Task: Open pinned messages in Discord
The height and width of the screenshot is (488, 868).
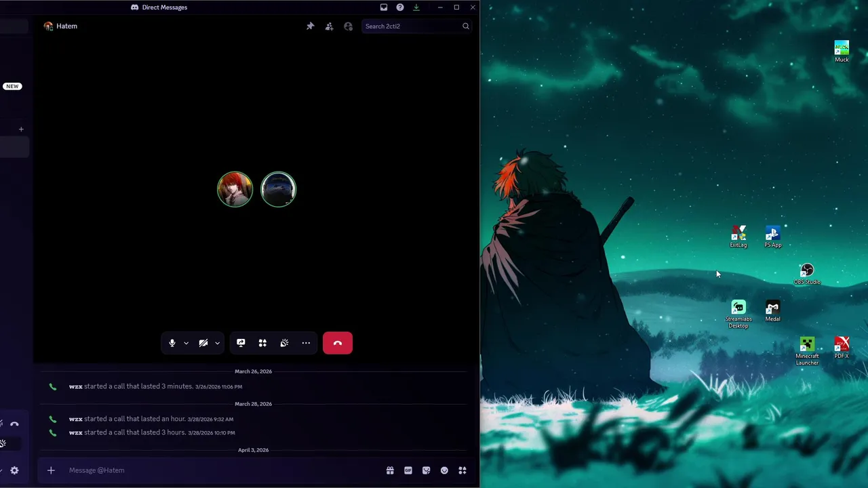Action: point(310,26)
